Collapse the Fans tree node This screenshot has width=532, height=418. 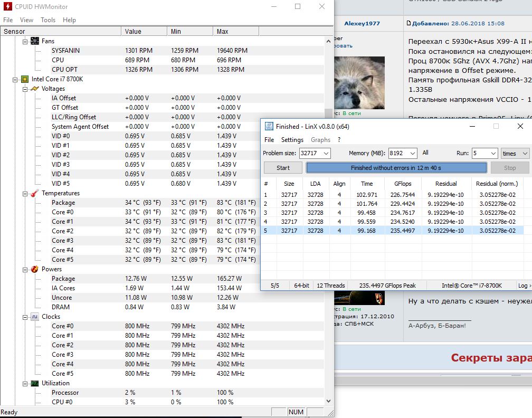pos(25,41)
